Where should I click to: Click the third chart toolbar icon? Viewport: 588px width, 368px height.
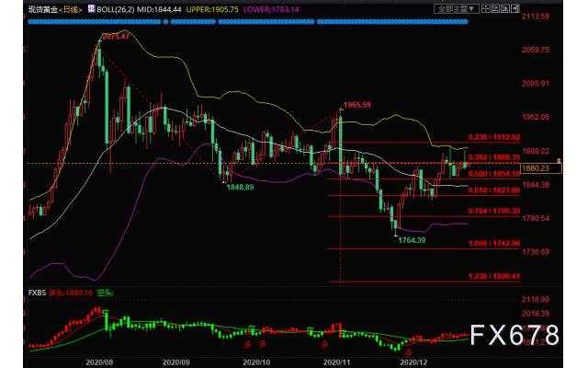click(505, 8)
